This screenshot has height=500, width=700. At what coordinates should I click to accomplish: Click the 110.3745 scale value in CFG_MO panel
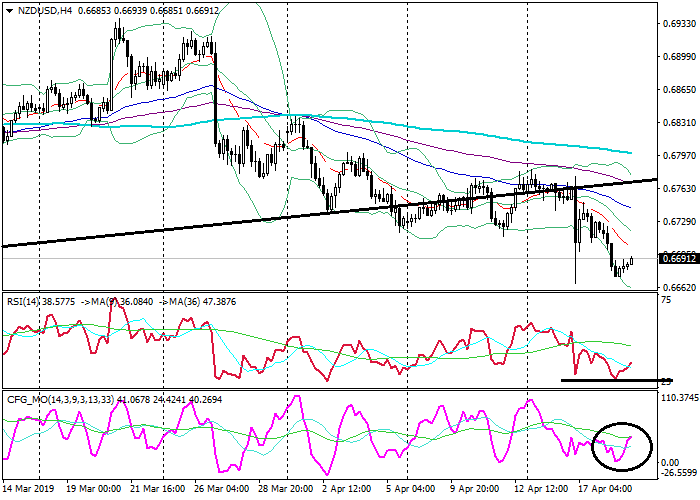pyautogui.click(x=678, y=397)
